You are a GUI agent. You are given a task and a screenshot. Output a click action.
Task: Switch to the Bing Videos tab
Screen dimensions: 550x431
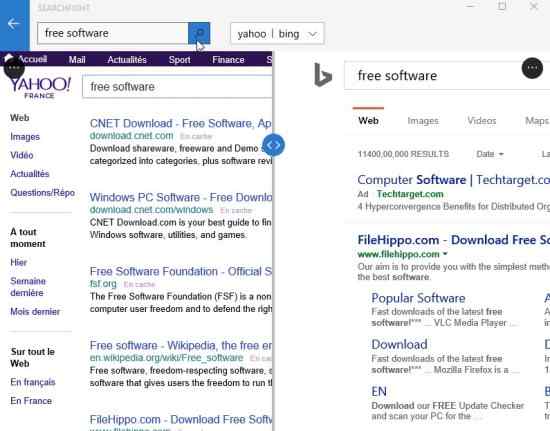(482, 121)
